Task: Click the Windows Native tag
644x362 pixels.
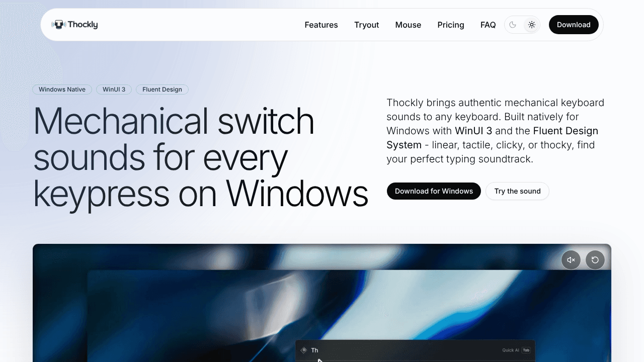Action: [62, 89]
